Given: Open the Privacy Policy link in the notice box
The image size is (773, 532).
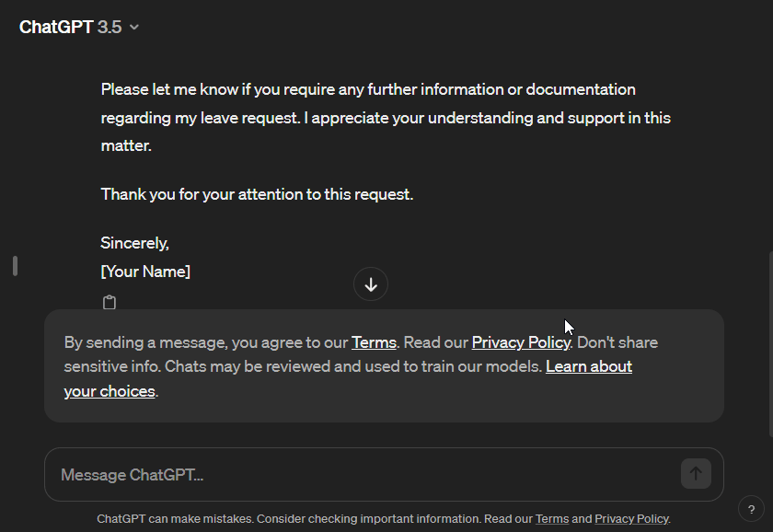Looking at the screenshot, I should (x=521, y=342).
